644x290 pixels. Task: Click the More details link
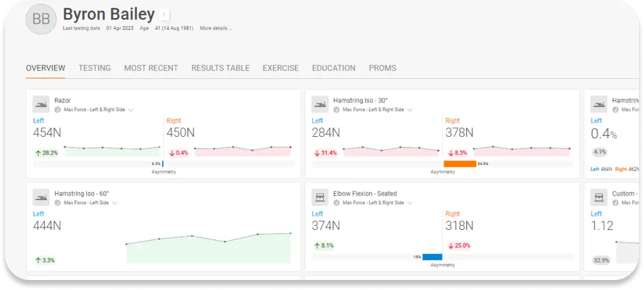point(215,28)
